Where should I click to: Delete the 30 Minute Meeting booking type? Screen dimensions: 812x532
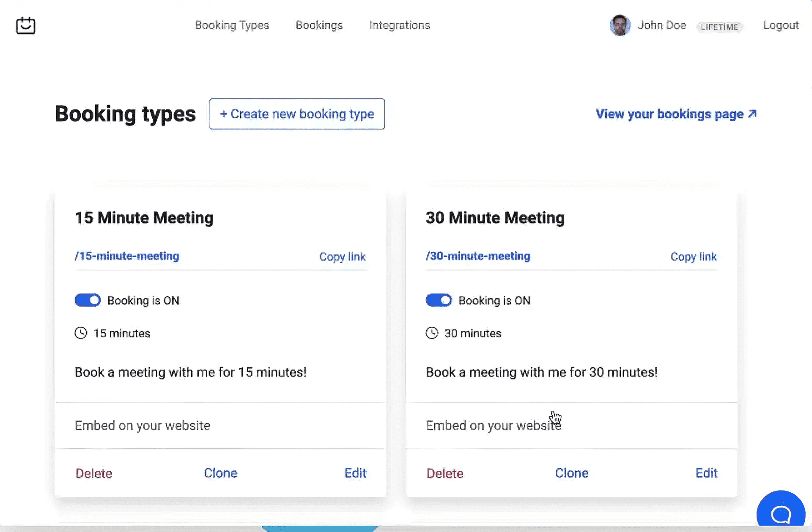(x=444, y=473)
